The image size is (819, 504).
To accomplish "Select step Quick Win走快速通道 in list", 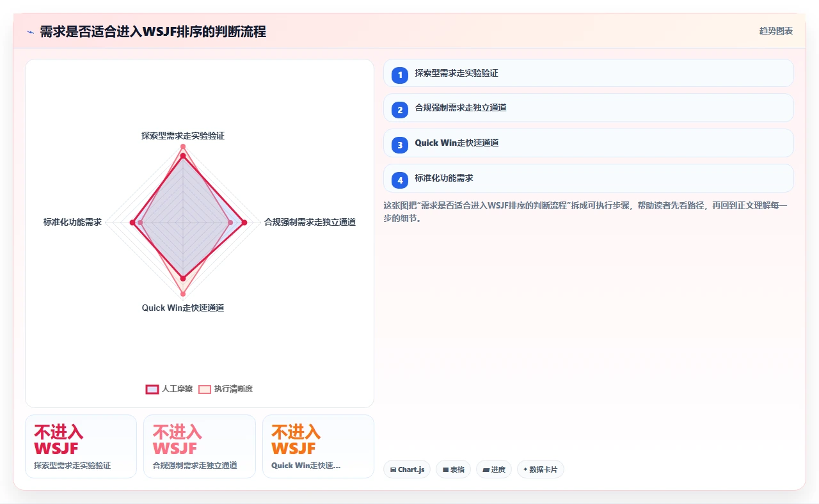I will [x=588, y=143].
